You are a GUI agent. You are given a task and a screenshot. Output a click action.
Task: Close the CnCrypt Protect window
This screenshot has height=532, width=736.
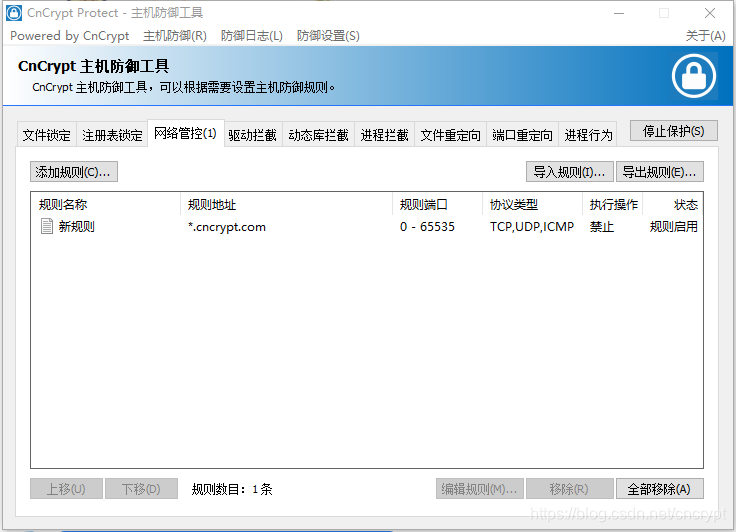(x=710, y=13)
